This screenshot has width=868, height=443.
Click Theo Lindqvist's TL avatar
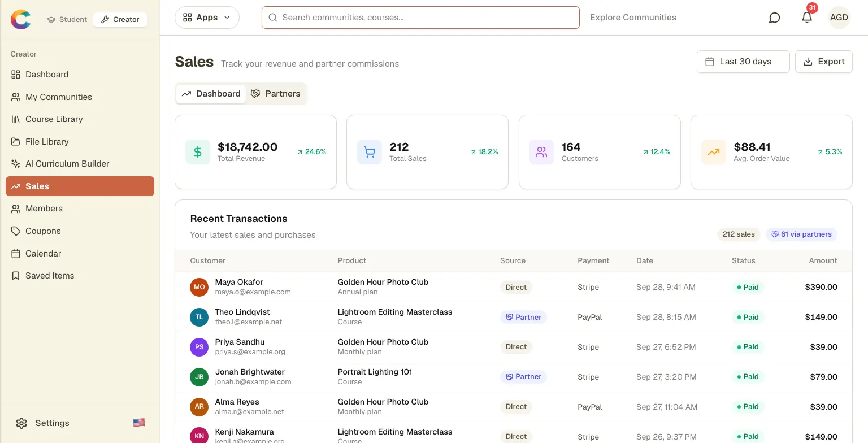(x=199, y=317)
